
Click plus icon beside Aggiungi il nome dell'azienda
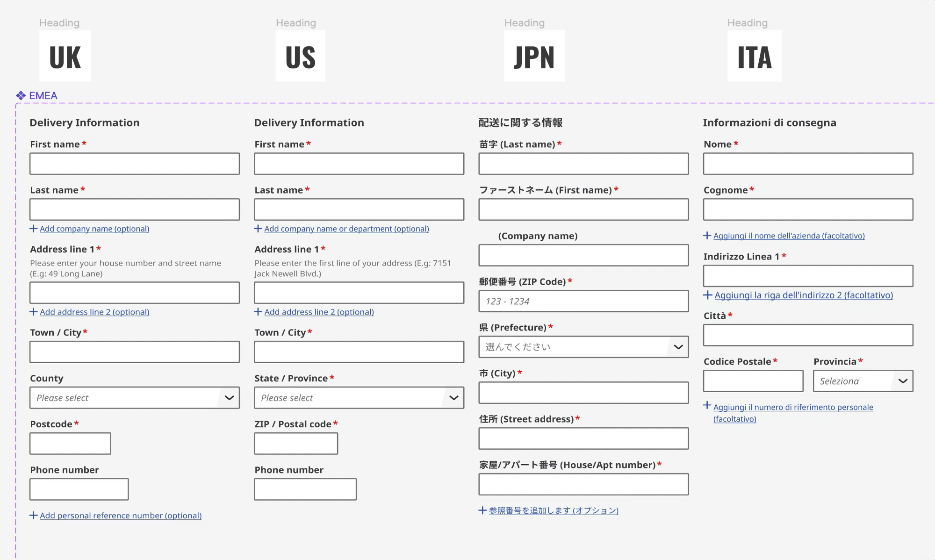point(707,236)
